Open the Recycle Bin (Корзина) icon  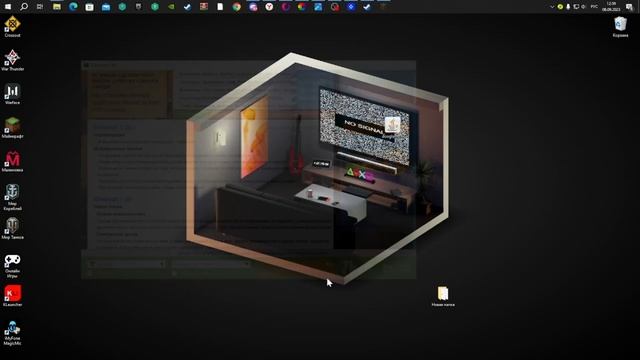pos(620,27)
